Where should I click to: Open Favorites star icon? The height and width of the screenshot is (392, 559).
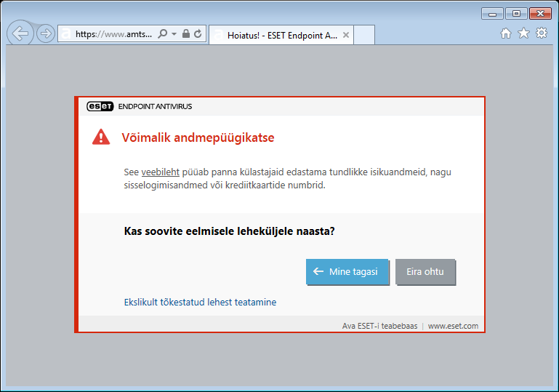(523, 33)
